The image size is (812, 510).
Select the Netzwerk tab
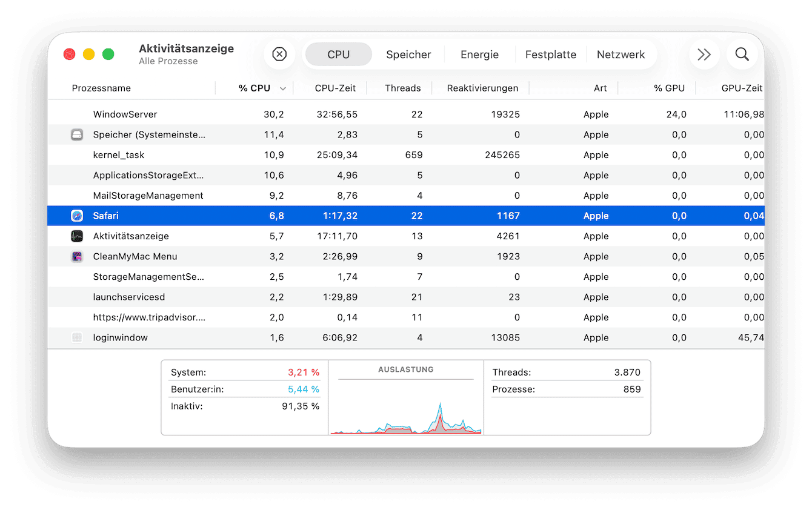point(621,55)
